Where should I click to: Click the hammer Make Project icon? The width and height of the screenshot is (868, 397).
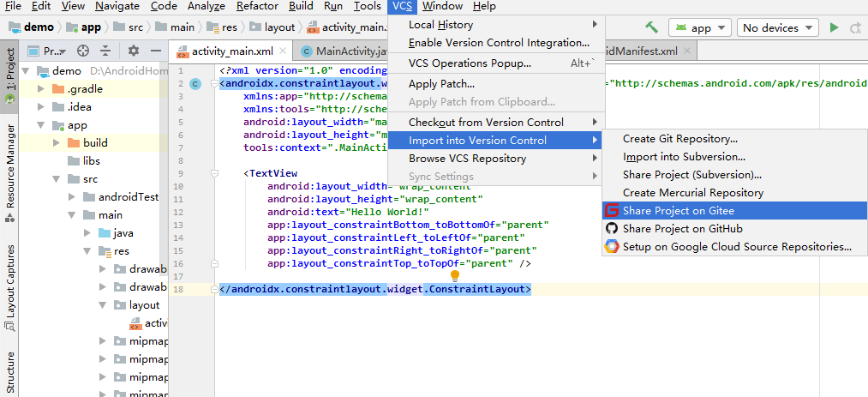[x=651, y=27]
